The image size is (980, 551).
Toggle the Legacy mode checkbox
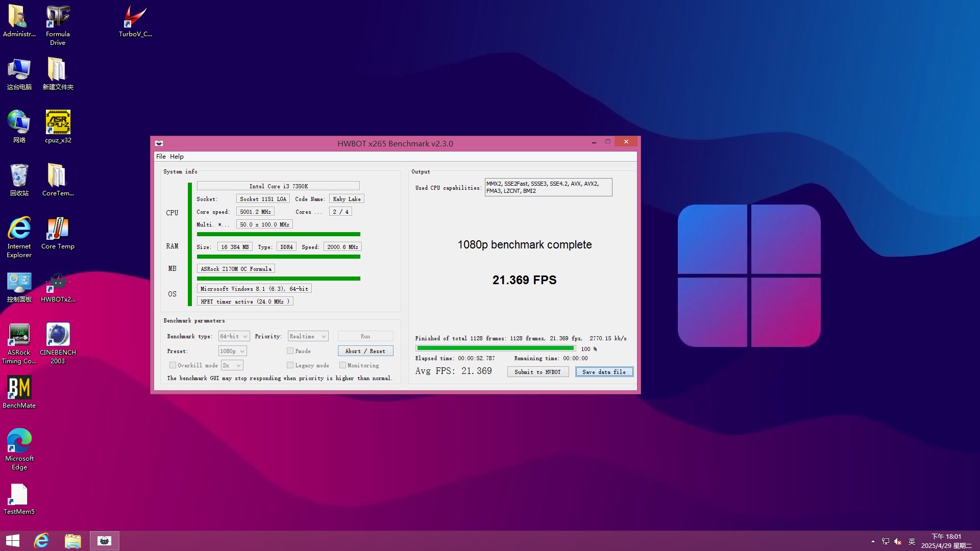tap(290, 365)
